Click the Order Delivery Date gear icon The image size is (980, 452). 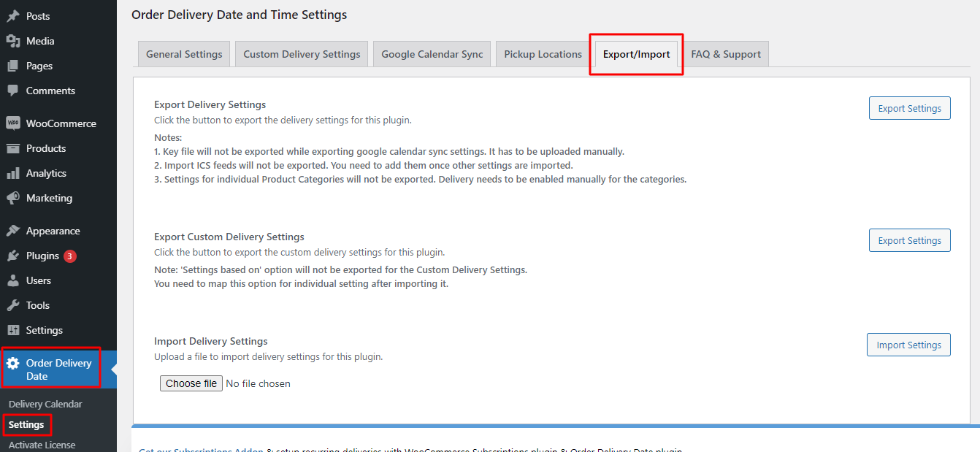coord(16,363)
